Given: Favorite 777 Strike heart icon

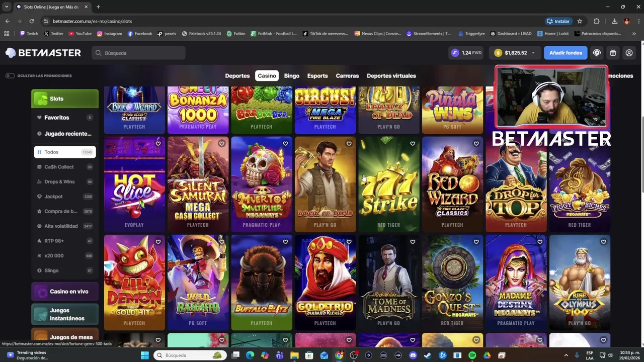Looking at the screenshot, I should 413,144.
